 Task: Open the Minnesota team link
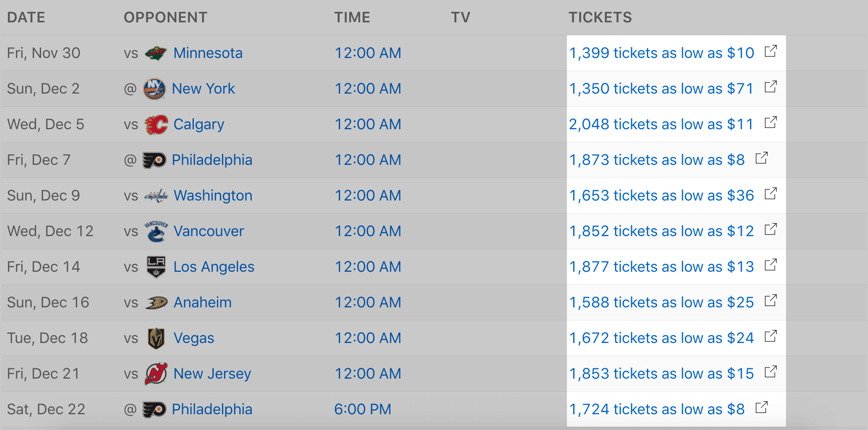(x=208, y=53)
